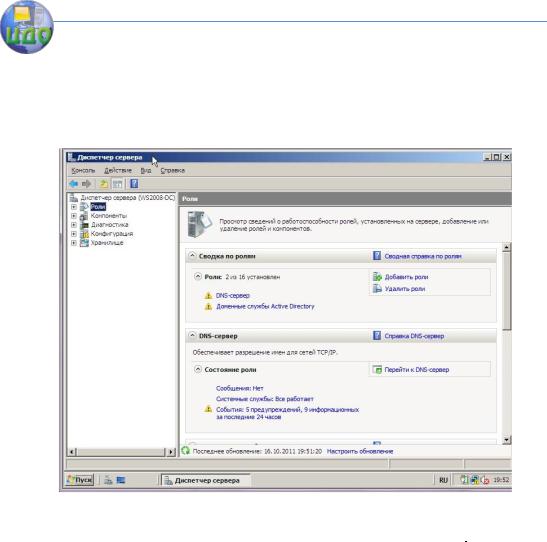Open help via the toolbar question-mark icon

(x=134, y=184)
